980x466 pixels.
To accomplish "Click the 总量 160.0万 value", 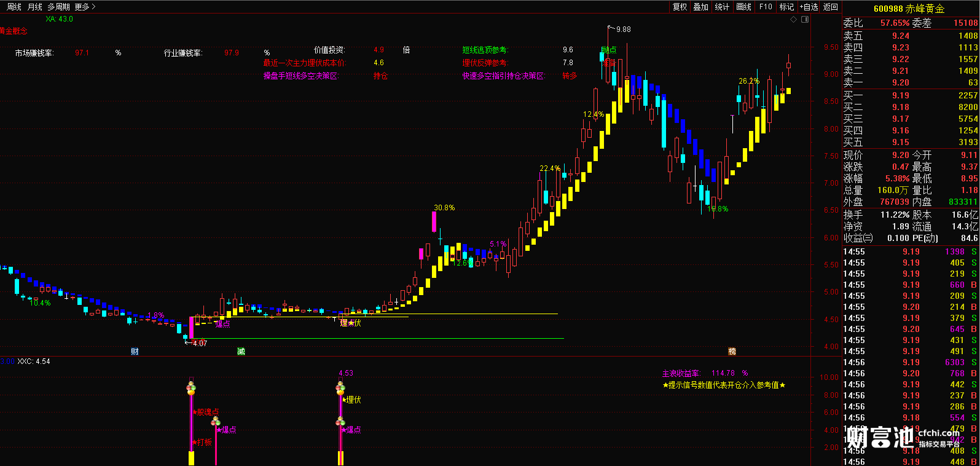I will (893, 191).
